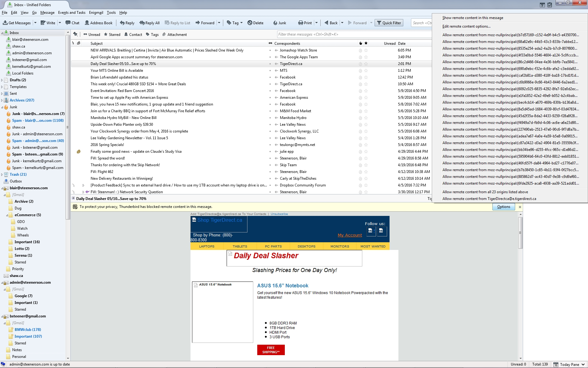Open the Enigmail menu
The image size is (588, 368).
pos(96,13)
